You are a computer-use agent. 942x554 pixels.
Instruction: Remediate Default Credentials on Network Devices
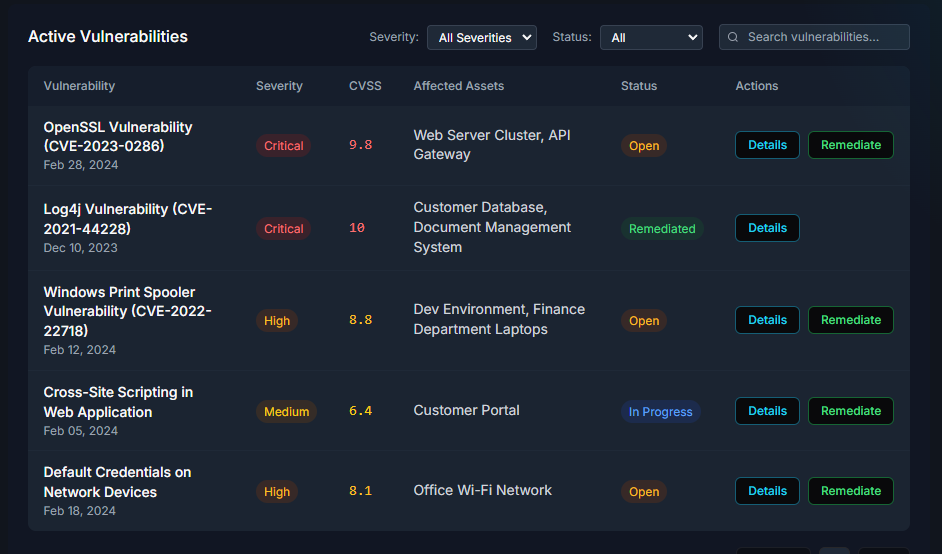point(850,491)
